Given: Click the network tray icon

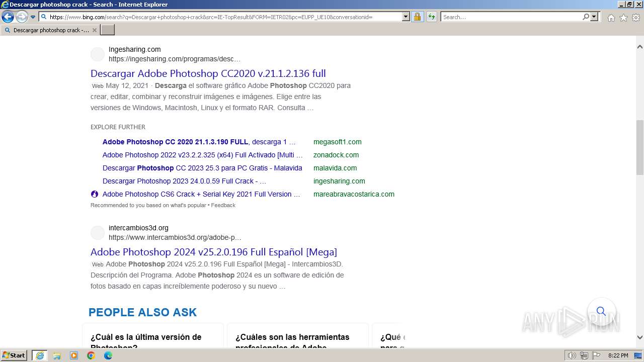Looking at the screenshot, I should click(584, 355).
